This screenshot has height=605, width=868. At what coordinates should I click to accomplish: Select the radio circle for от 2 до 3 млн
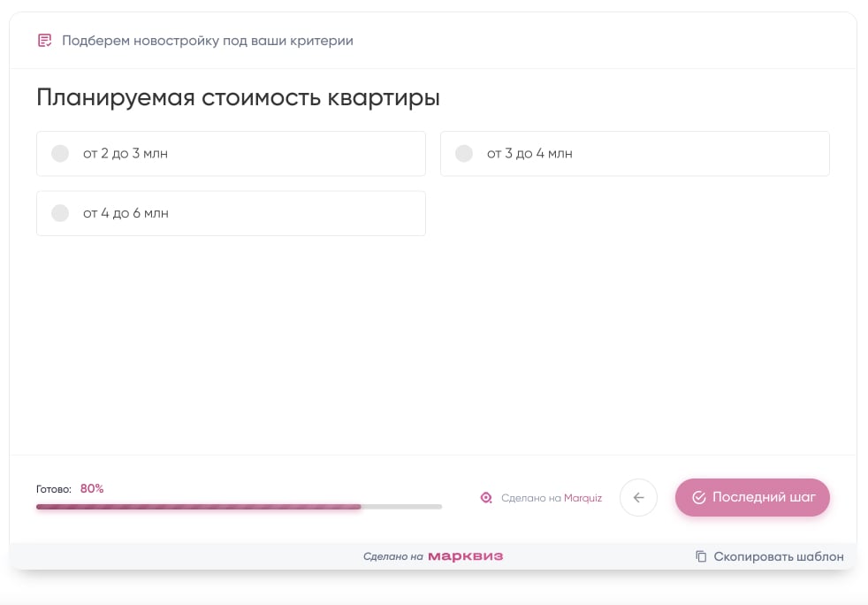pos(60,154)
